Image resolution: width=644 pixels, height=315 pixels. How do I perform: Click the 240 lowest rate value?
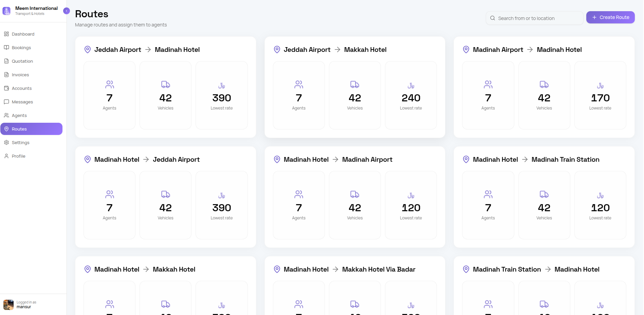pos(411,98)
